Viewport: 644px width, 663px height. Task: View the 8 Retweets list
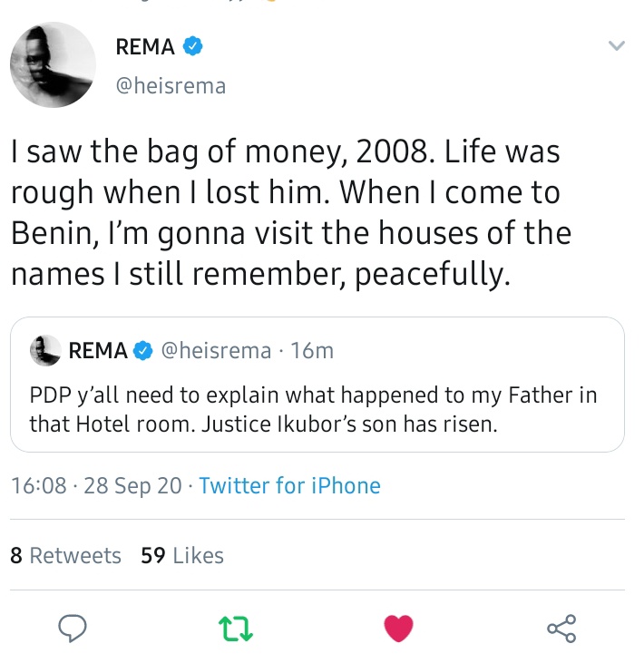(x=65, y=555)
